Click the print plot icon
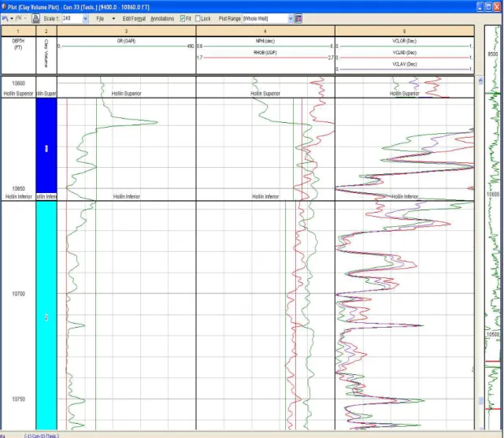The image size is (504, 438). coord(35,19)
